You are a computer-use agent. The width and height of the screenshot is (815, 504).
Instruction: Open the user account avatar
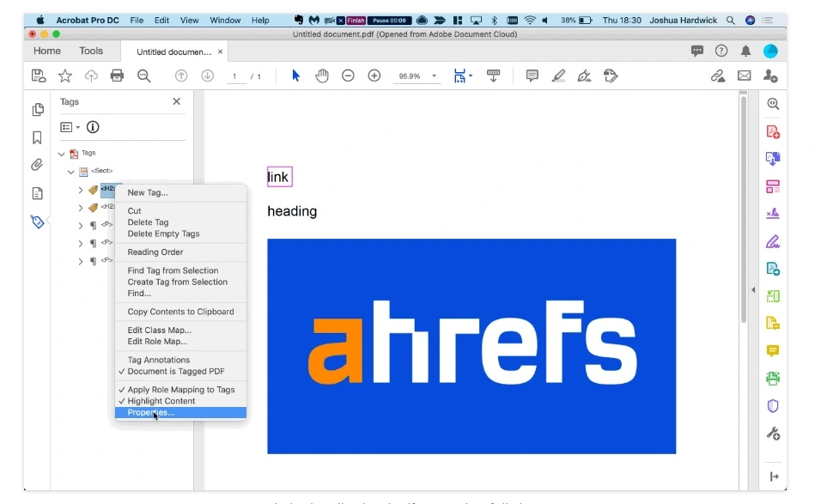click(x=770, y=51)
